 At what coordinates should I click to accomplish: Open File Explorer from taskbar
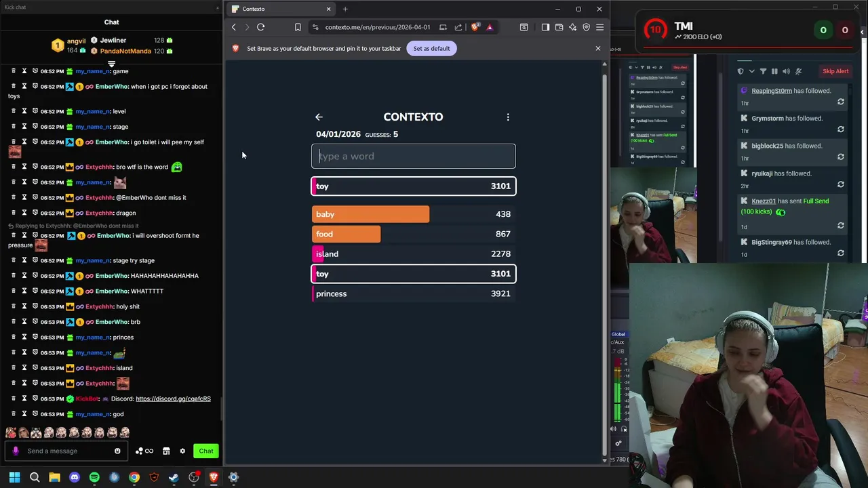54,477
